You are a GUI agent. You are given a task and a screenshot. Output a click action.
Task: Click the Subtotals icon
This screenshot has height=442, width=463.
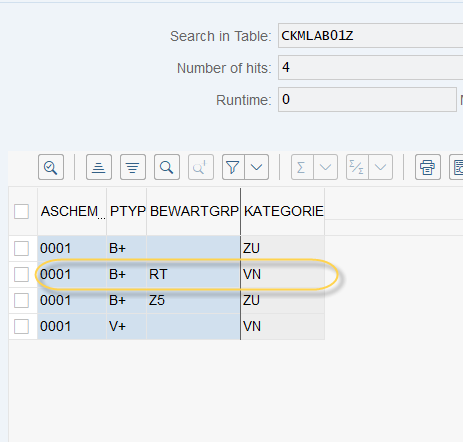[357, 167]
